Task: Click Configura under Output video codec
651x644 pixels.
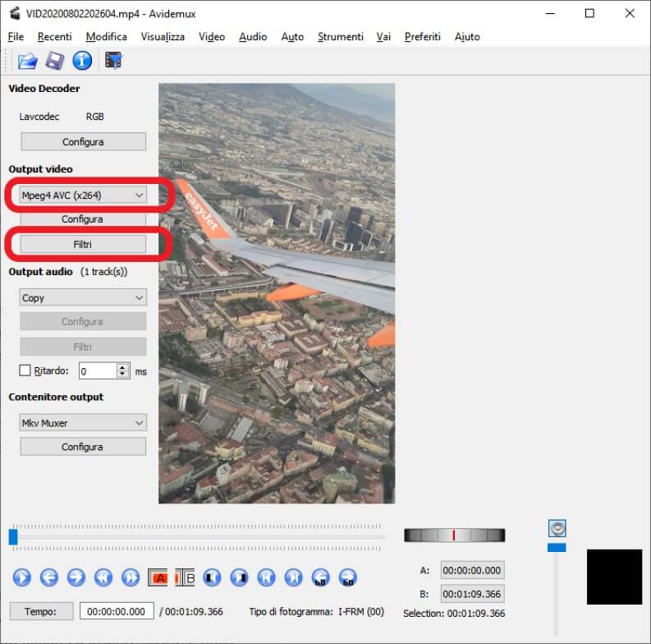Action: [83, 219]
